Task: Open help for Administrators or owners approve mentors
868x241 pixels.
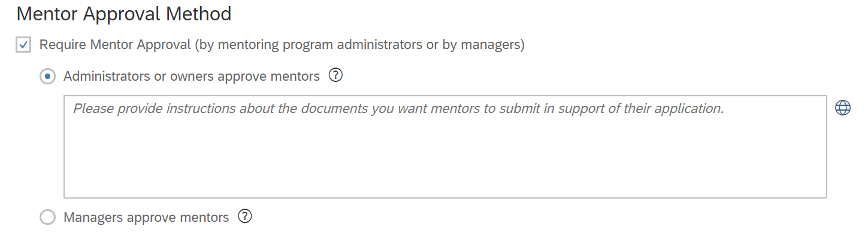Action: (x=335, y=76)
